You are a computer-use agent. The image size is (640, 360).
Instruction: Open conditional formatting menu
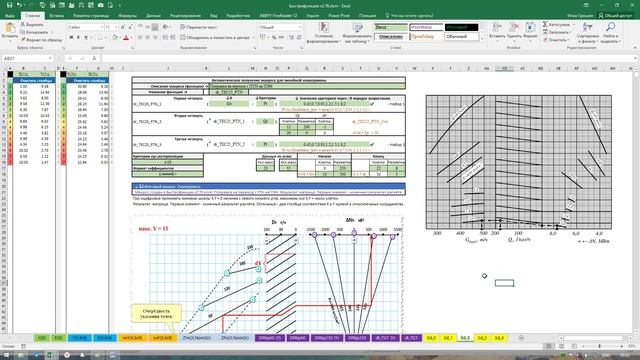pyautogui.click(x=324, y=33)
